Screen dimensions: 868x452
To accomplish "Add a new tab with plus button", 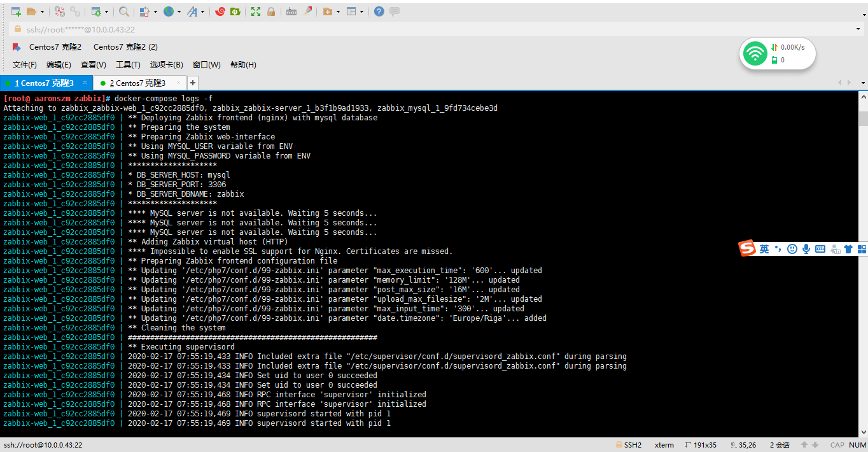I will tap(193, 83).
